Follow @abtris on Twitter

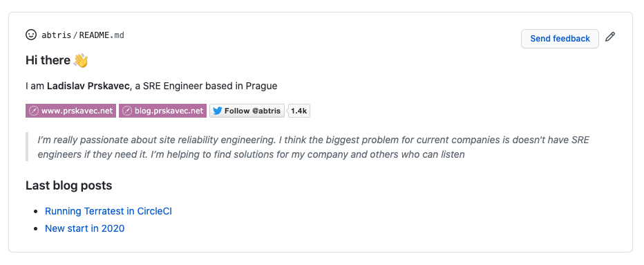click(x=247, y=111)
